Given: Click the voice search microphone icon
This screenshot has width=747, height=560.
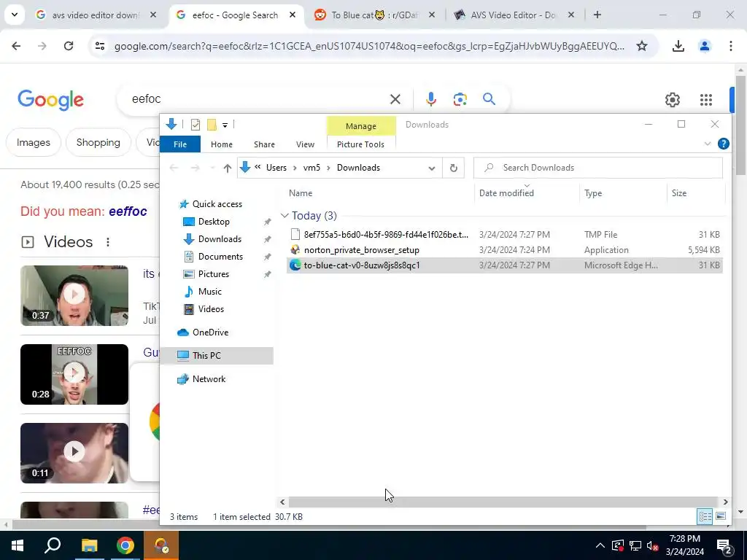Looking at the screenshot, I should pos(430,99).
